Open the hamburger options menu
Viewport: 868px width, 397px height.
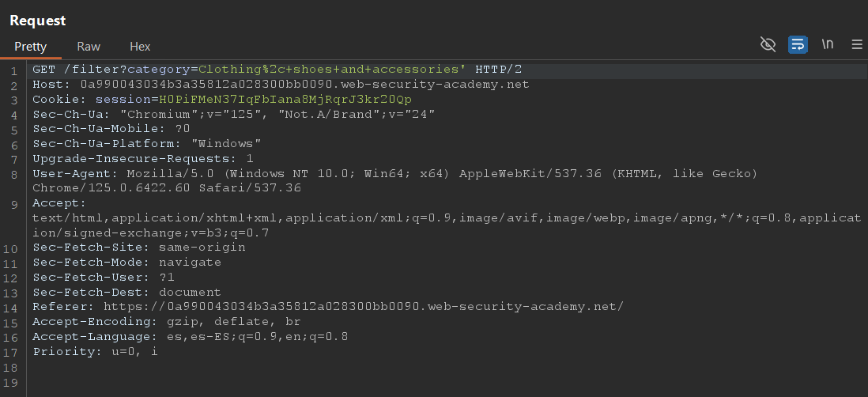pyautogui.click(x=856, y=44)
